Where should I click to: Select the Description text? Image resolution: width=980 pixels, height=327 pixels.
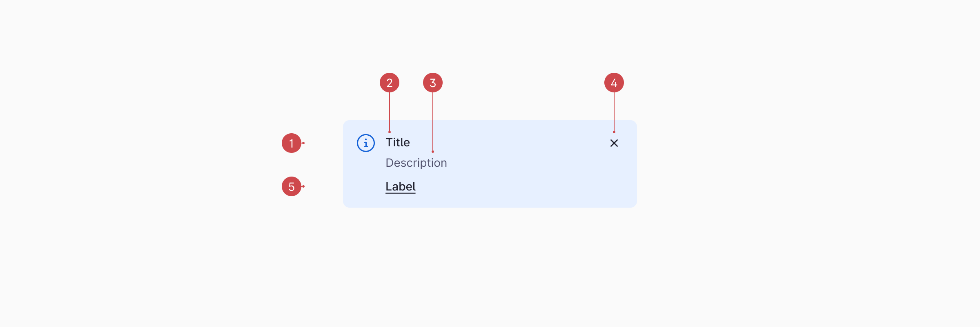416,163
